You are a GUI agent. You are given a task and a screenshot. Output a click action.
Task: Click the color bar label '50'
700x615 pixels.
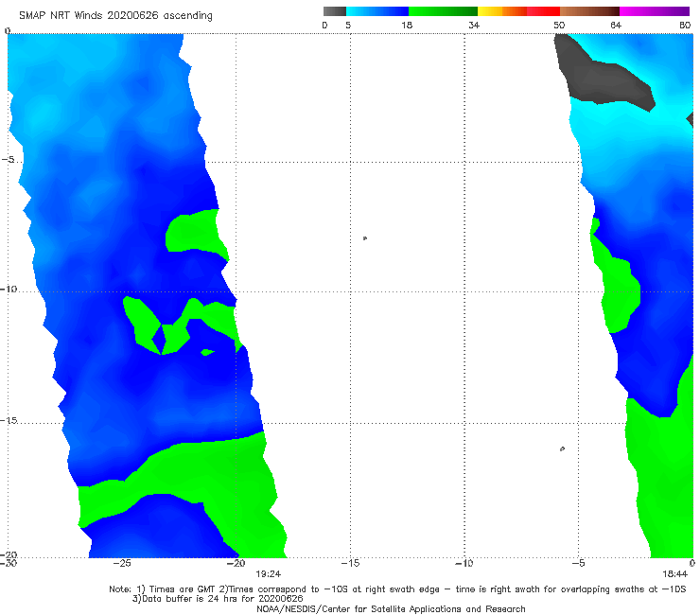click(559, 25)
